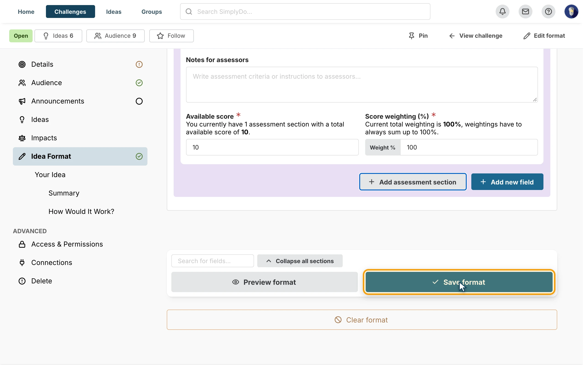The height and width of the screenshot is (368, 588).
Task: Click the Access & Permissions lock icon
Action: pos(22,244)
